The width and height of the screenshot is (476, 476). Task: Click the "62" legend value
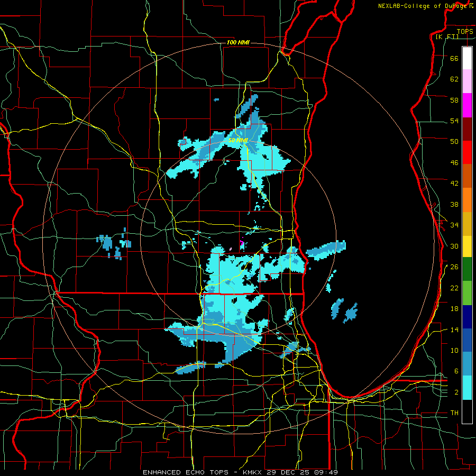[454, 79]
